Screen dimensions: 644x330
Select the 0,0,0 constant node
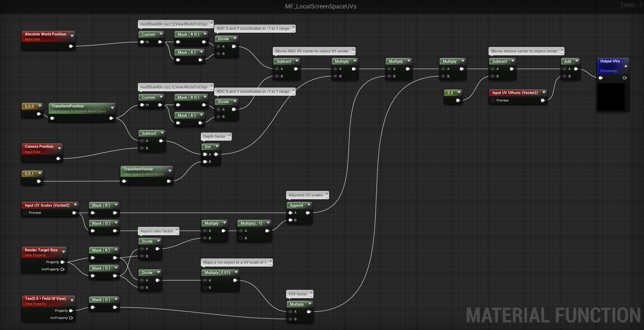click(31, 106)
